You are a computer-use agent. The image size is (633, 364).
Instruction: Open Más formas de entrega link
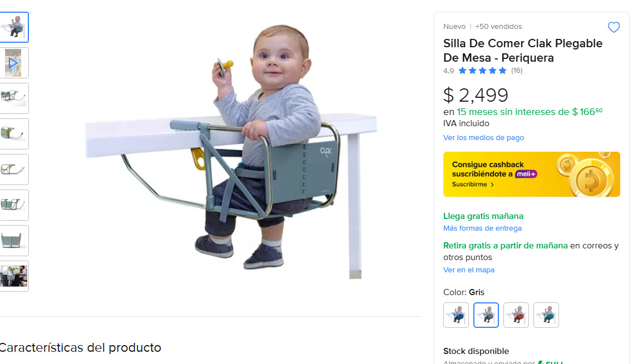click(482, 228)
